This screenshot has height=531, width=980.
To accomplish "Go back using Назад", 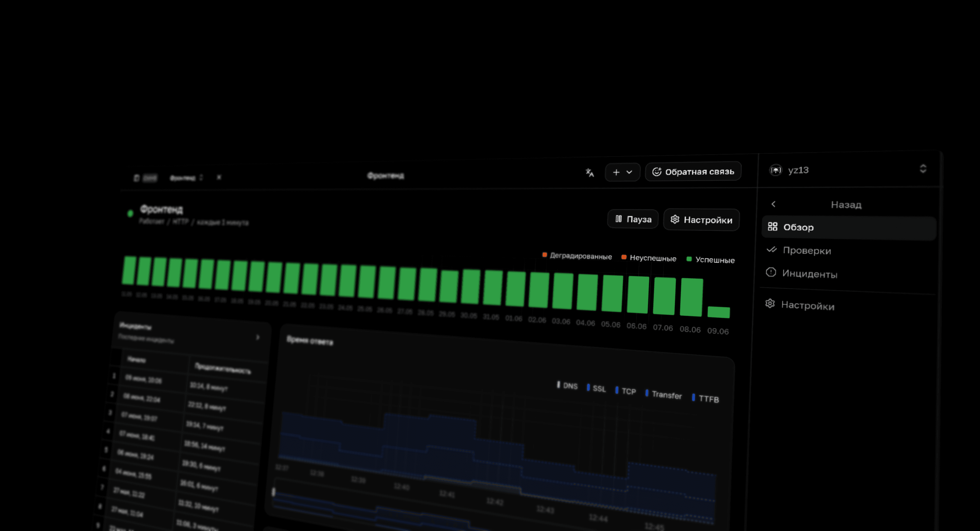I will pos(846,205).
